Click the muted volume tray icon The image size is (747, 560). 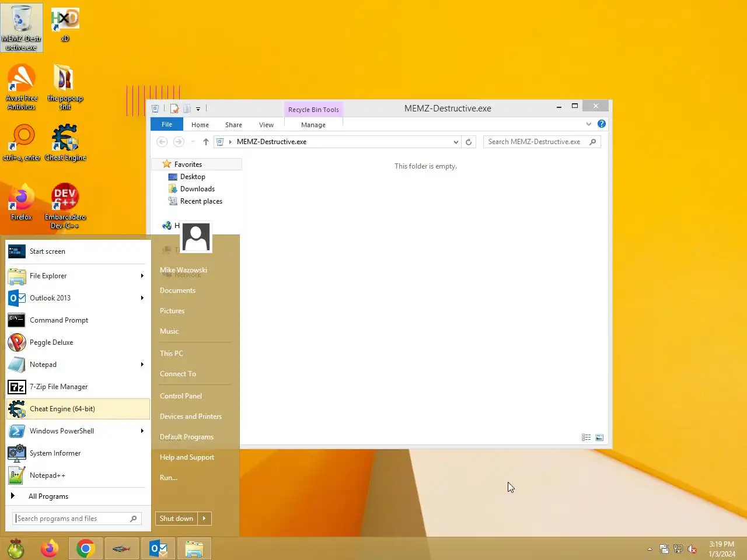692,549
